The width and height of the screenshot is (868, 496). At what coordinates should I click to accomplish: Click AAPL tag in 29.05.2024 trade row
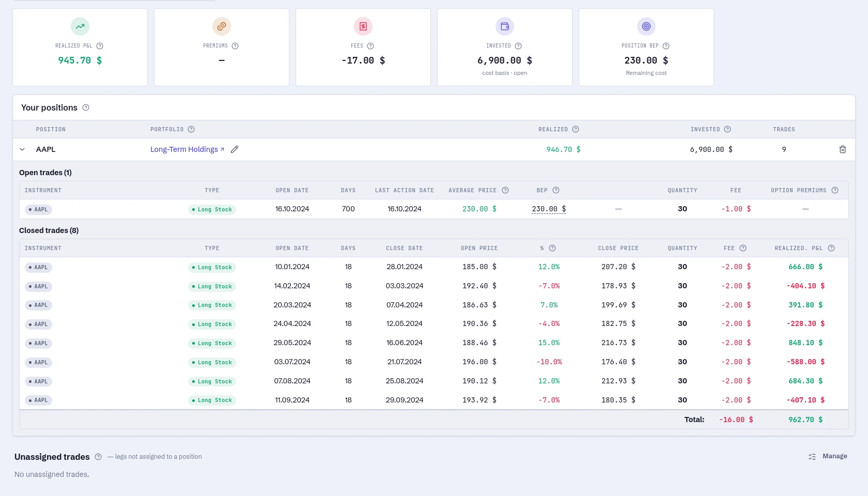pos(38,344)
